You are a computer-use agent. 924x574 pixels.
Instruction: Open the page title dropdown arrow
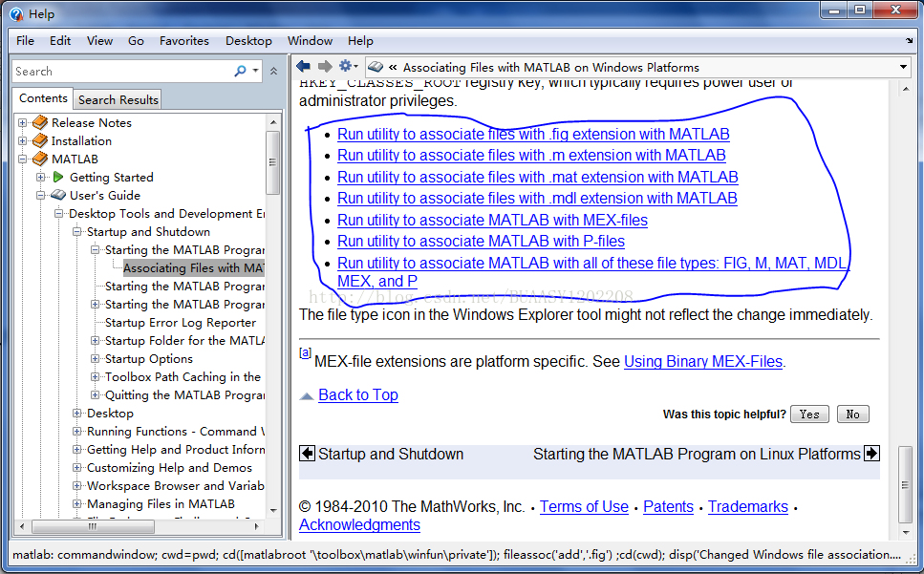[903, 67]
